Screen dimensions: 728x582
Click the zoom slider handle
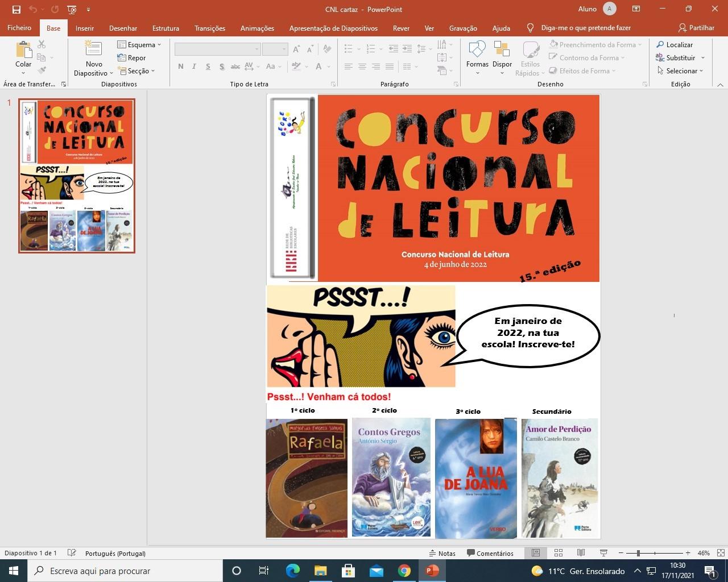click(638, 553)
